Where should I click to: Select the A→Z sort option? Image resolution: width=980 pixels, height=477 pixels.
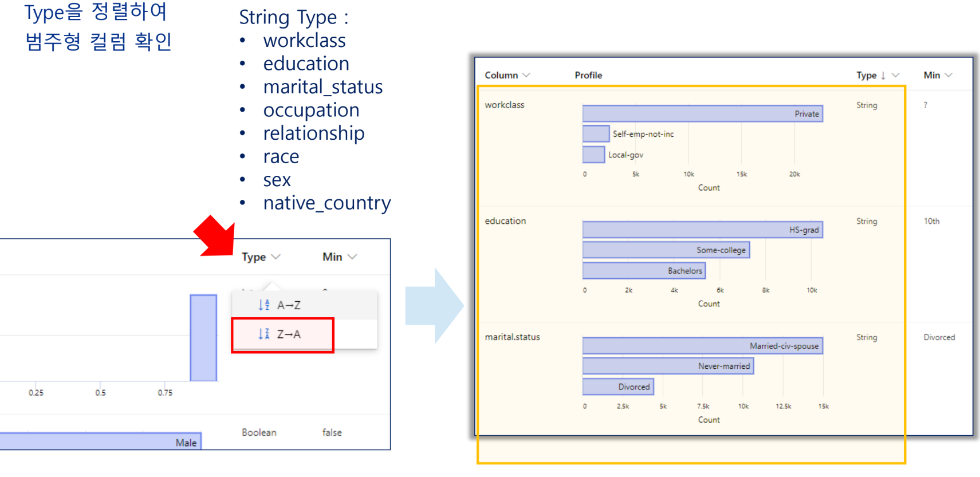(304, 305)
